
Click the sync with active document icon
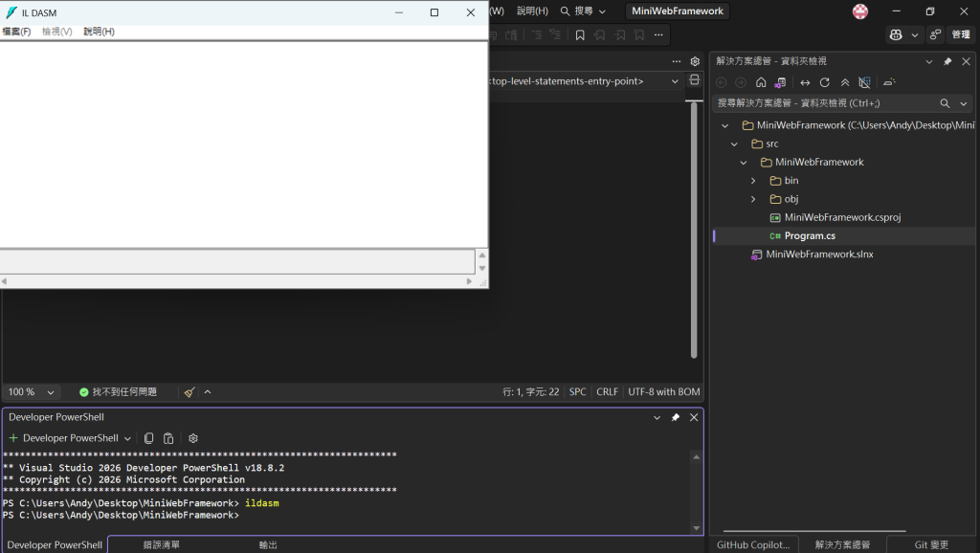click(x=805, y=82)
